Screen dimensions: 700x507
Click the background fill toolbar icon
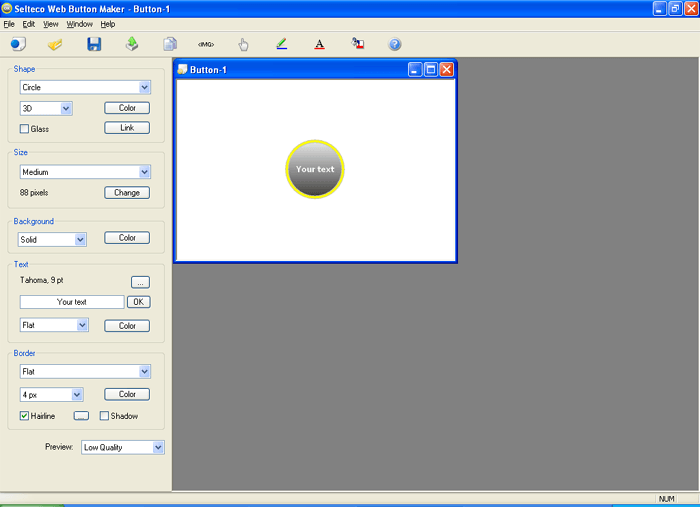coord(358,43)
